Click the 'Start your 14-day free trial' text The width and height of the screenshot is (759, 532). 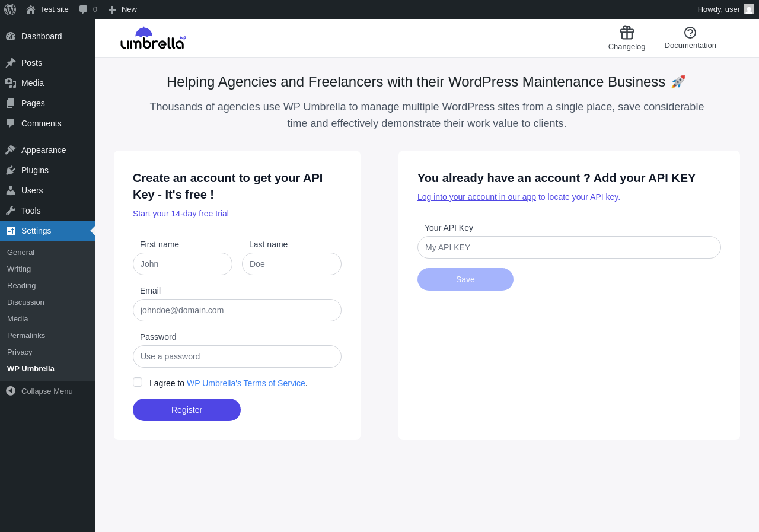(x=181, y=214)
